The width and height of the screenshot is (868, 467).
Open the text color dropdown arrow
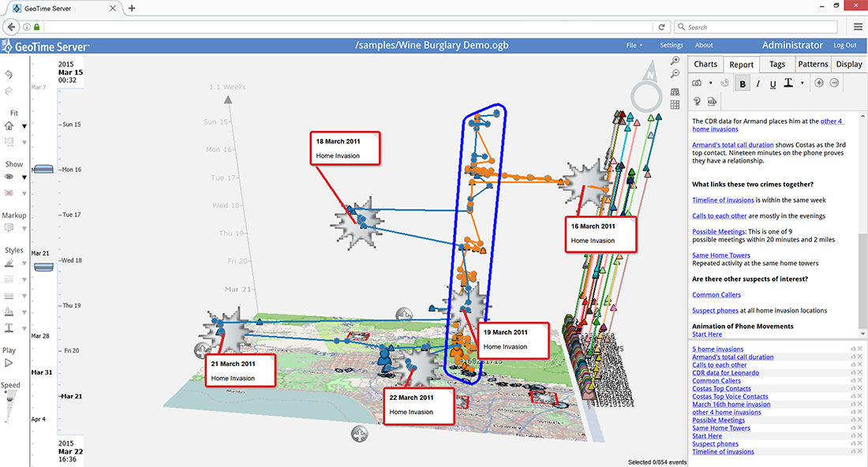click(803, 84)
